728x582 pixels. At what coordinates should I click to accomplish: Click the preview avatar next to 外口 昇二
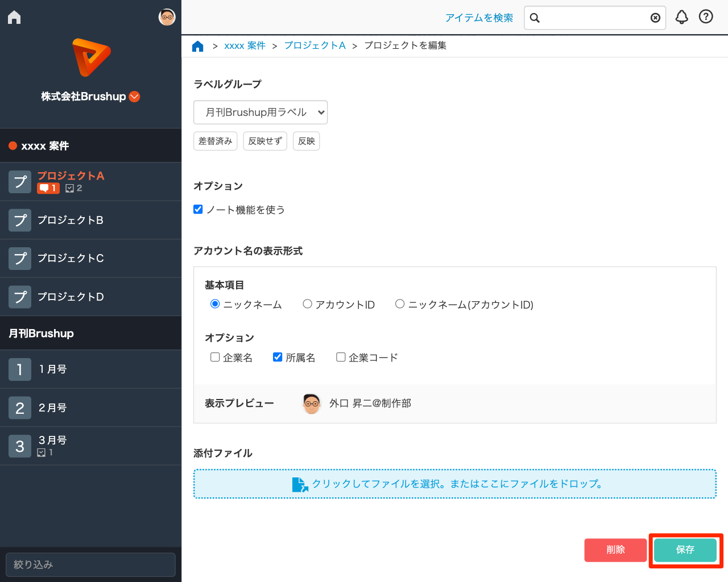tap(312, 404)
